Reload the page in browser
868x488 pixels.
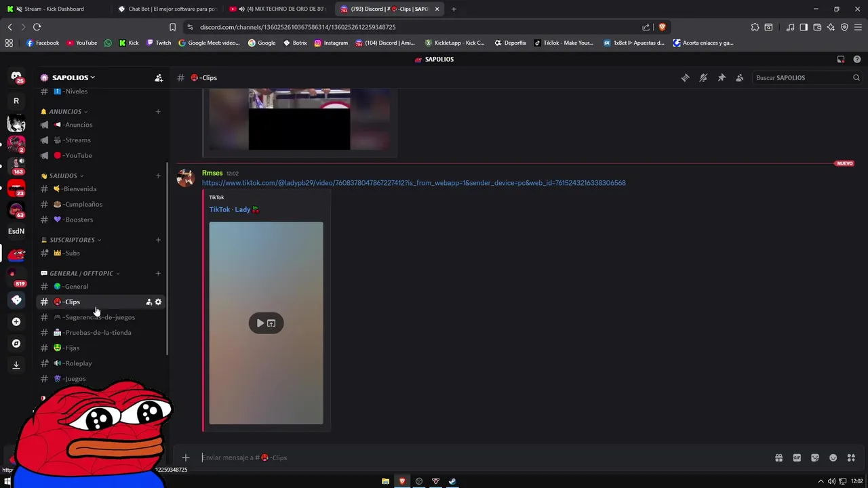click(x=37, y=27)
